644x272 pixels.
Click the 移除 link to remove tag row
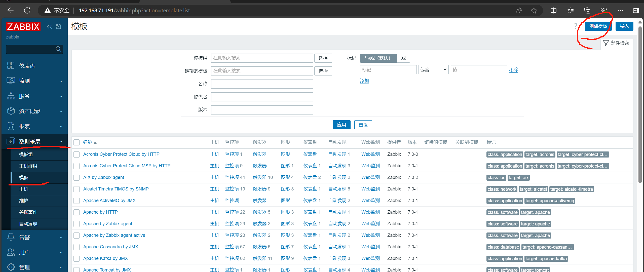[x=513, y=70]
